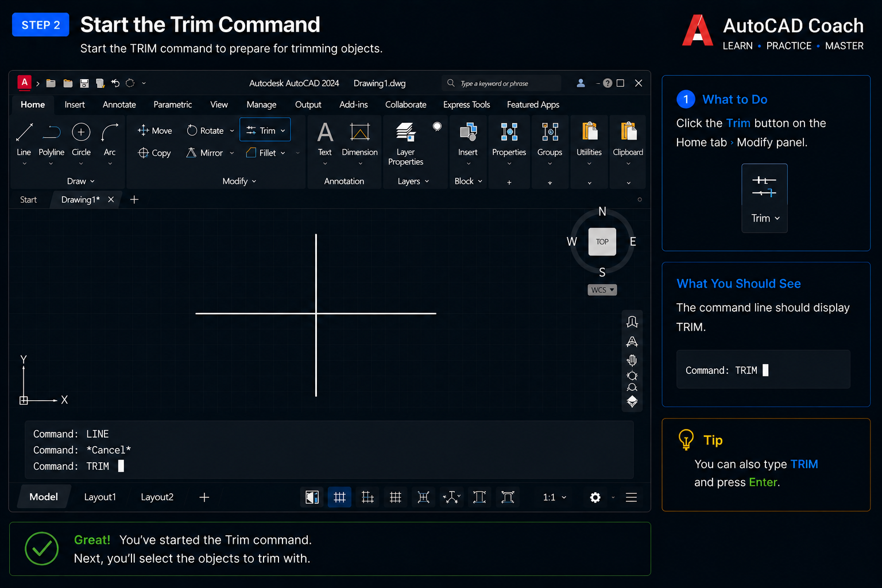Click the user account sign-in icon

(581, 83)
